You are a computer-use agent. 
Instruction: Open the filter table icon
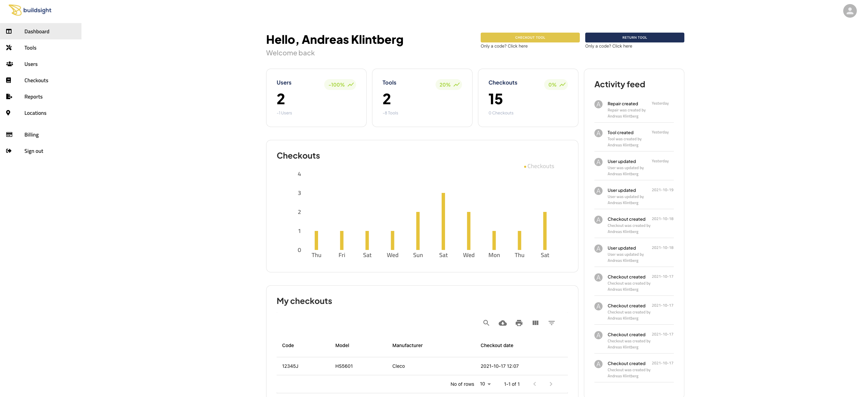tap(552, 323)
